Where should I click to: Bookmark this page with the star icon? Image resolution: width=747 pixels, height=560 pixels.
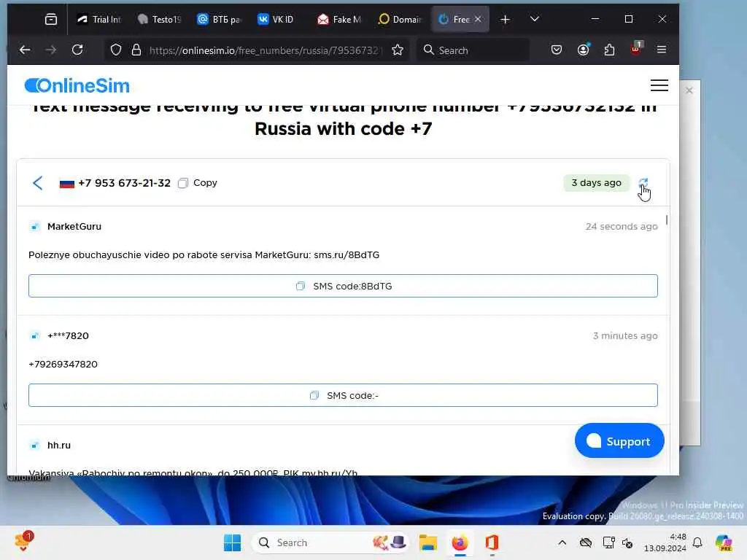(398, 50)
